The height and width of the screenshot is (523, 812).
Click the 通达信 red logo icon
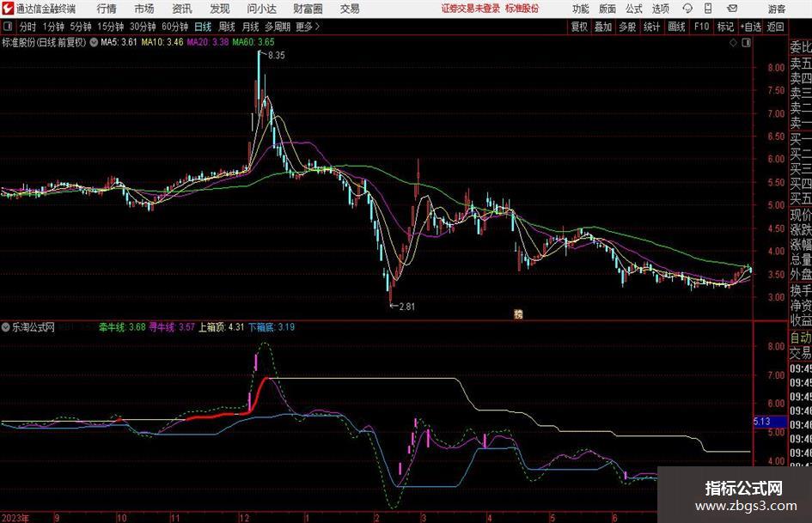click(x=8, y=9)
